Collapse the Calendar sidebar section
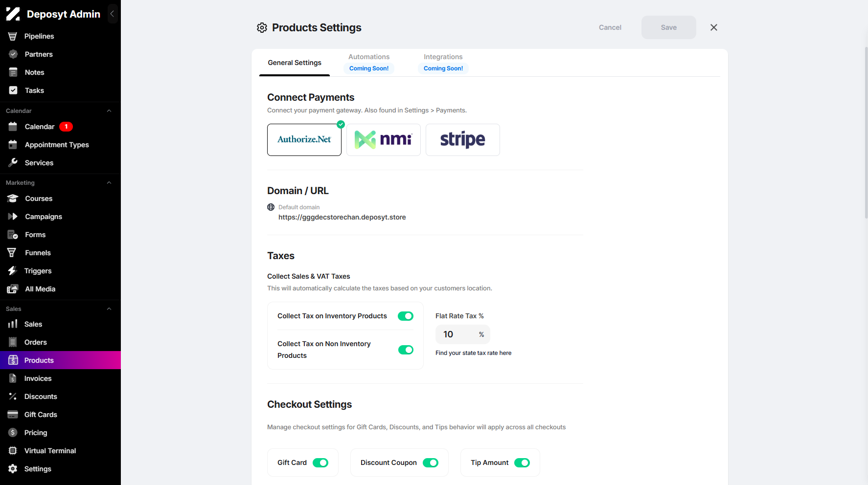The width and height of the screenshot is (868, 485). 109,111
